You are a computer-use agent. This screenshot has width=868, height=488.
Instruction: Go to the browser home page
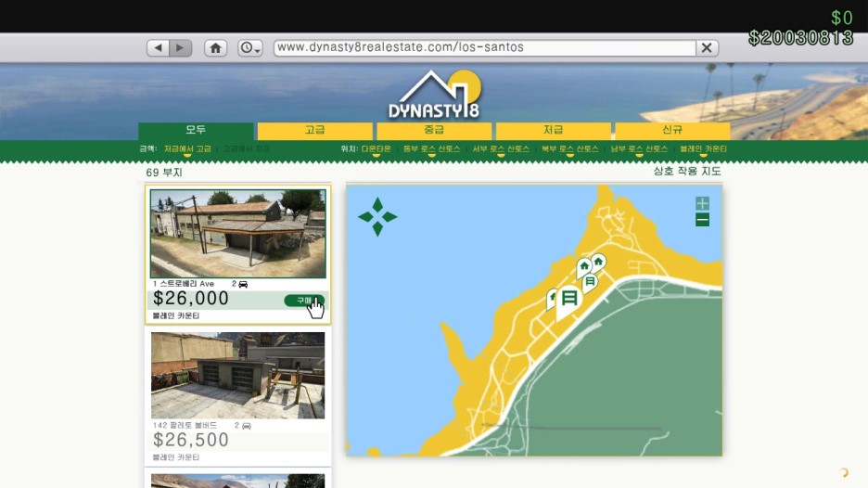[x=215, y=47]
